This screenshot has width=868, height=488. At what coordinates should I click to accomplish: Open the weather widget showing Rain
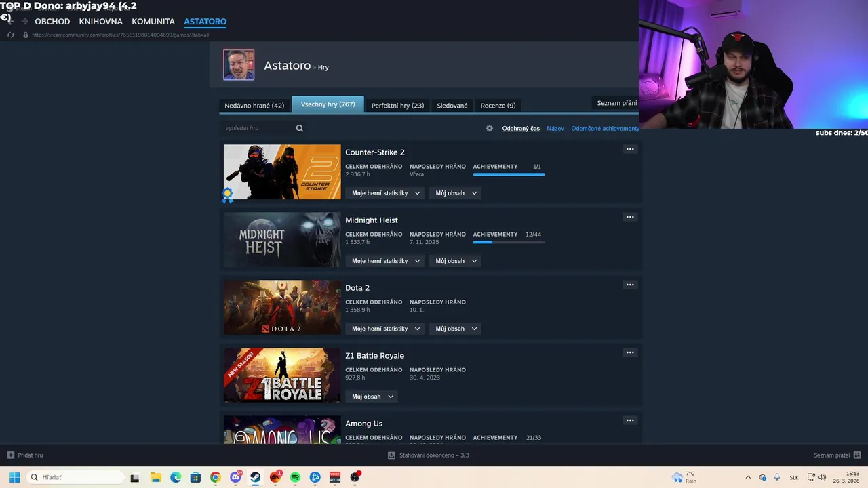(684, 477)
